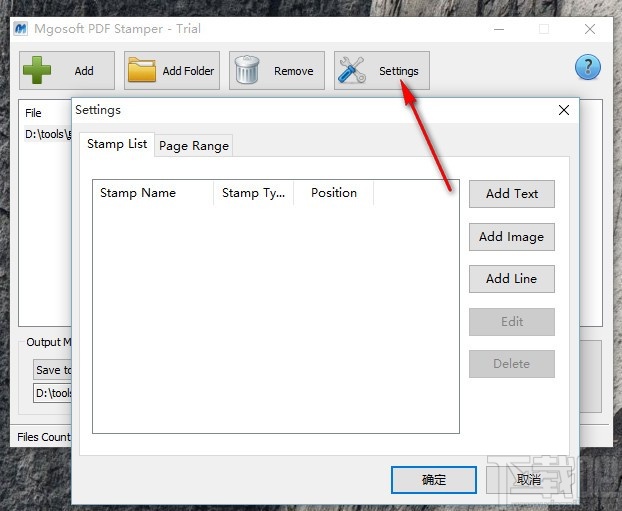Click the Add label in main toolbar
Viewport: 622px width, 511px height.
click(84, 71)
